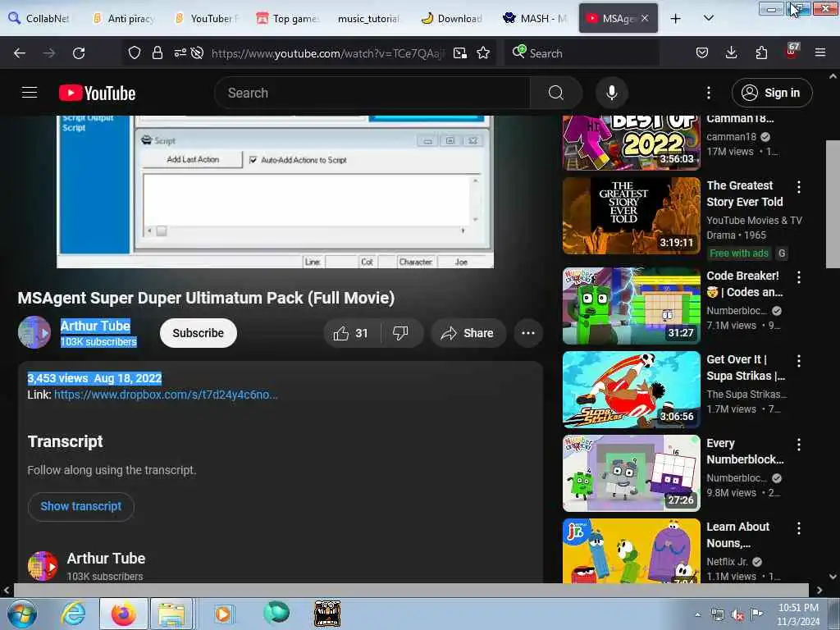Switch to the MASH tab

pos(535,18)
